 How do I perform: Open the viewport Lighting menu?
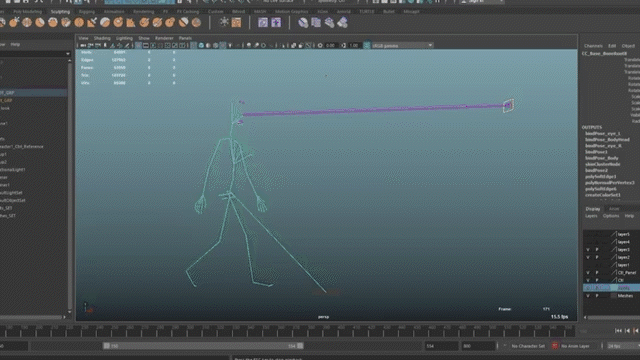[124, 38]
